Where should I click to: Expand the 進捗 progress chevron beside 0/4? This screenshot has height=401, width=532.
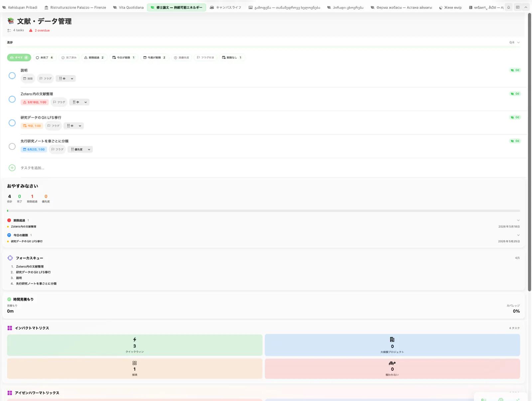pyautogui.click(x=518, y=43)
